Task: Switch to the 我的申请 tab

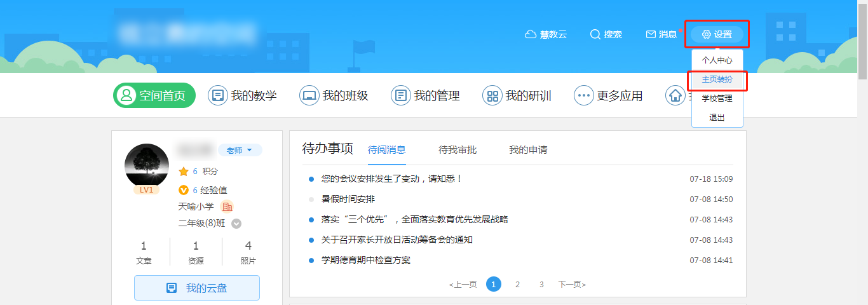Action: pyautogui.click(x=528, y=150)
